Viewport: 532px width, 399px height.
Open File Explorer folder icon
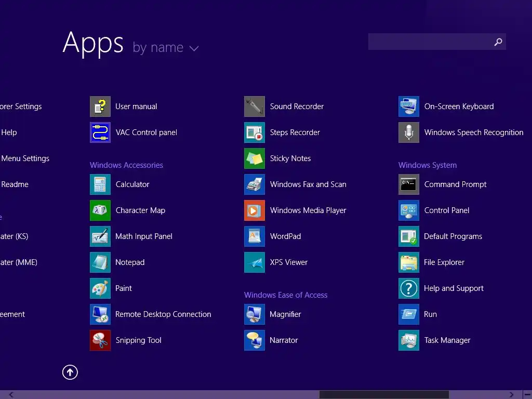tap(409, 262)
